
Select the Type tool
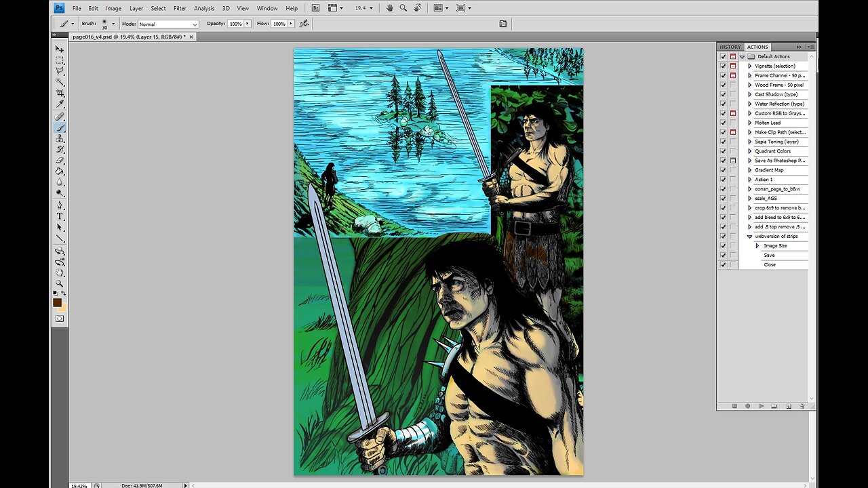[x=60, y=216]
